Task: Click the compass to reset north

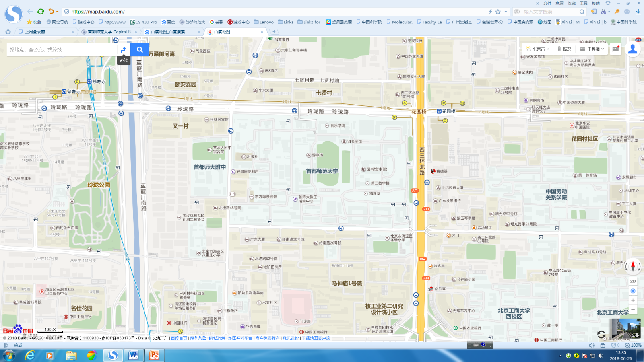Action: point(633,266)
